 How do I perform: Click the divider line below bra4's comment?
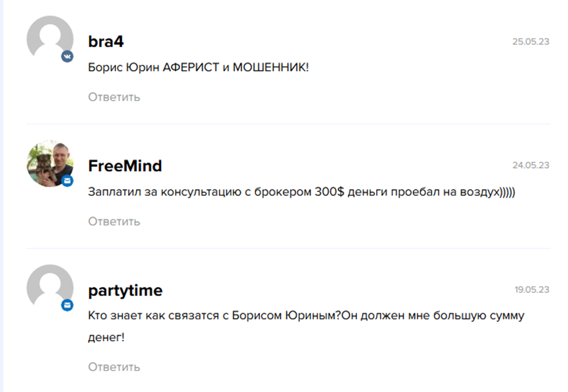pyautogui.click(x=288, y=124)
